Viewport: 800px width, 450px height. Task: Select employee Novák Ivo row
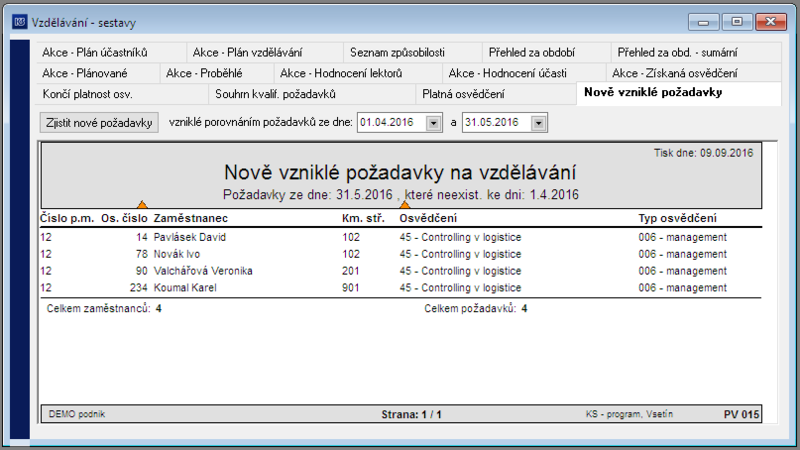(401, 254)
